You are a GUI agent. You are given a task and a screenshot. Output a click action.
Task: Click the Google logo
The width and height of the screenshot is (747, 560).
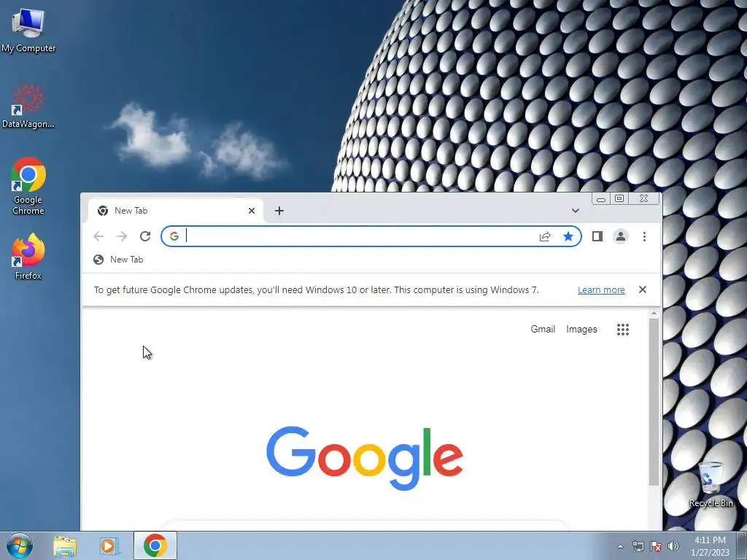tap(365, 458)
